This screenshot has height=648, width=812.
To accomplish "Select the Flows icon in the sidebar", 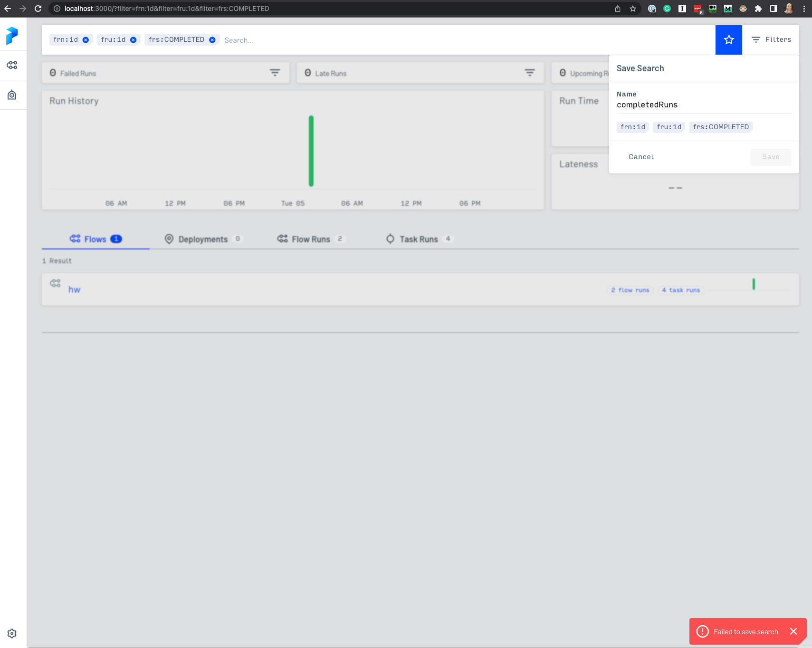I will (12, 65).
